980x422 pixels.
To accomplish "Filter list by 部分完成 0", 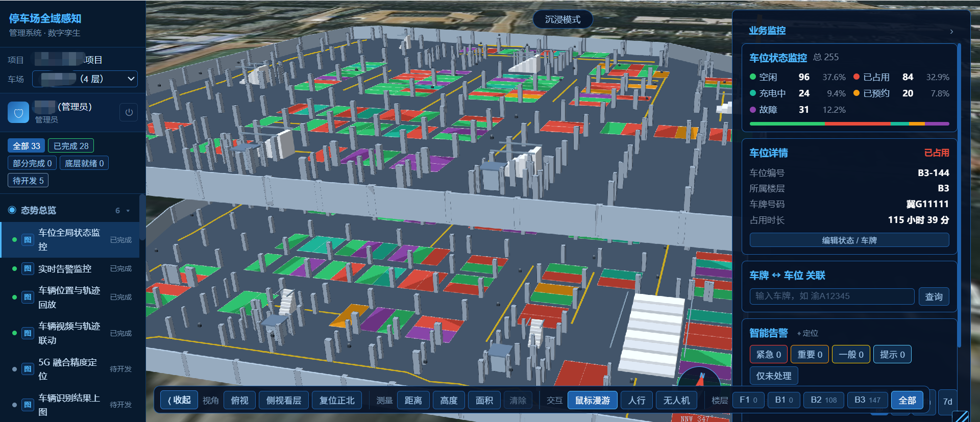I will (32, 163).
